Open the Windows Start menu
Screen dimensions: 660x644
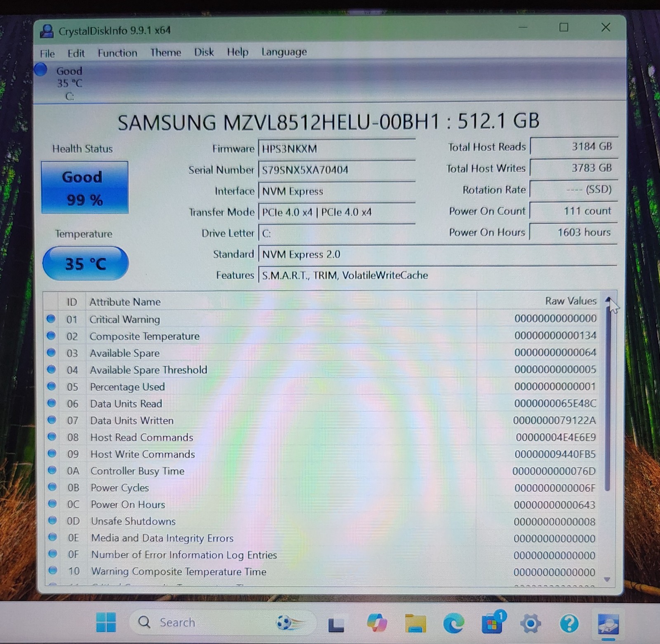106,622
